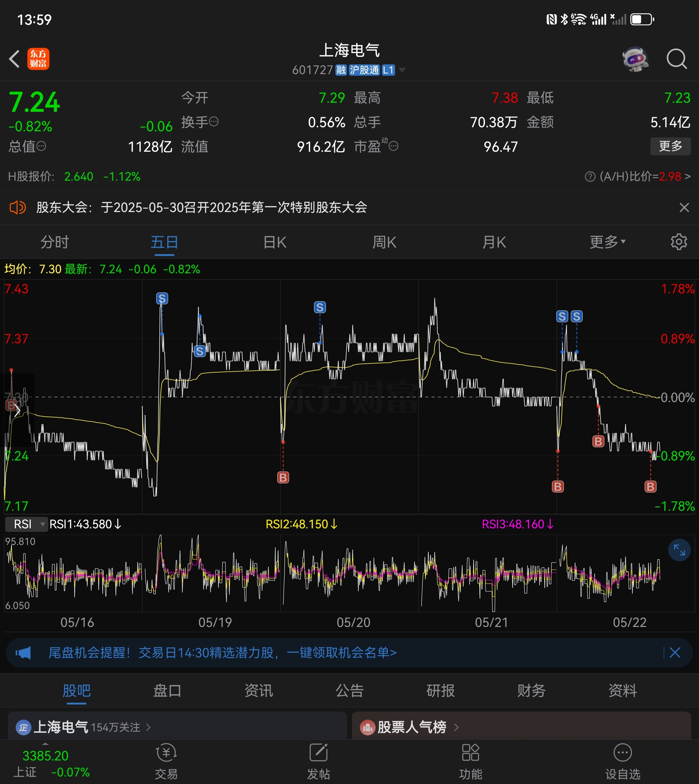Image resolution: width=699 pixels, height=784 pixels.
Task: Tap RSI1:43.580 indicator value
Action: coord(85,524)
